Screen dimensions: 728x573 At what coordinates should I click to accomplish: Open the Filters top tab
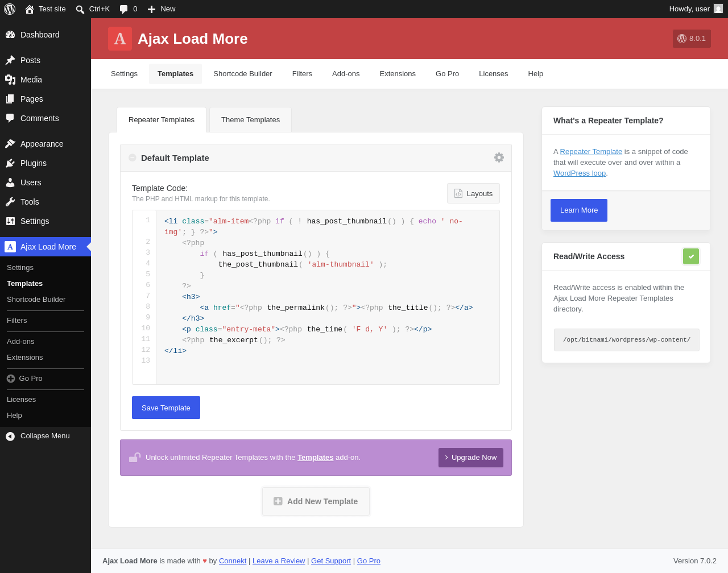point(302,74)
